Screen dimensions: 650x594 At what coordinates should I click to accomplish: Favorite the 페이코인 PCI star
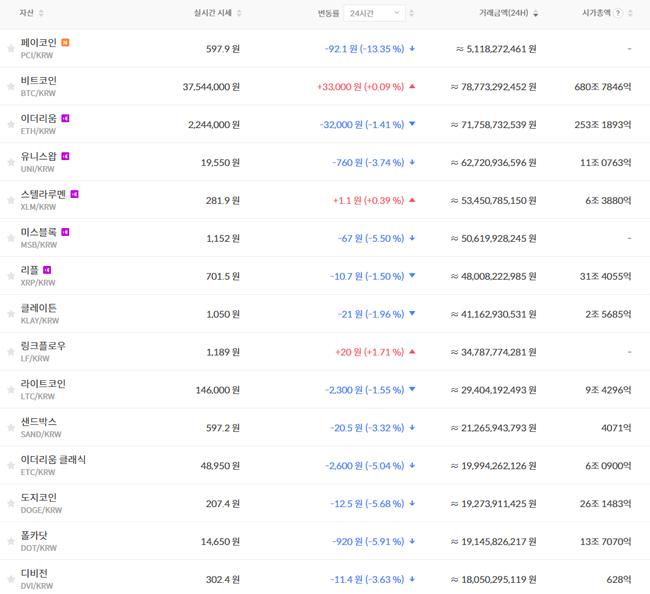[x=11, y=48]
